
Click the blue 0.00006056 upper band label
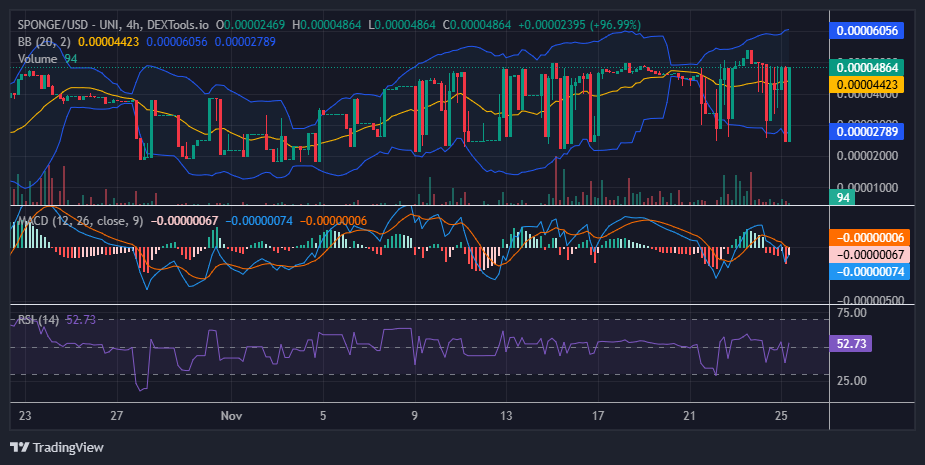[867, 30]
